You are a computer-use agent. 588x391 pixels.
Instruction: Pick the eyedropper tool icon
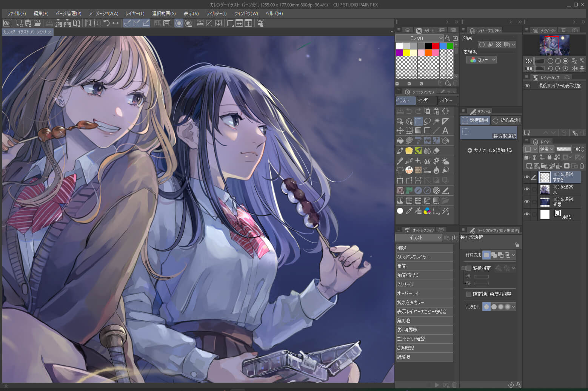pos(409,211)
